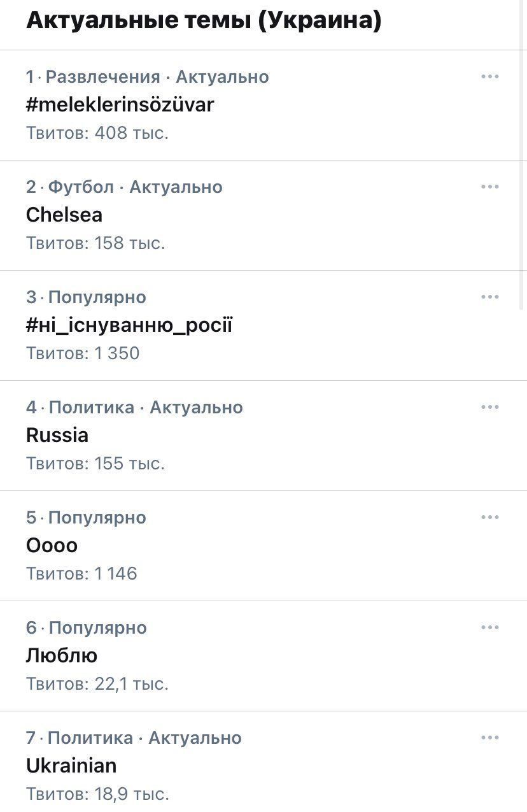View tweets about Russia trend
The image size is (527, 812).
tap(57, 435)
